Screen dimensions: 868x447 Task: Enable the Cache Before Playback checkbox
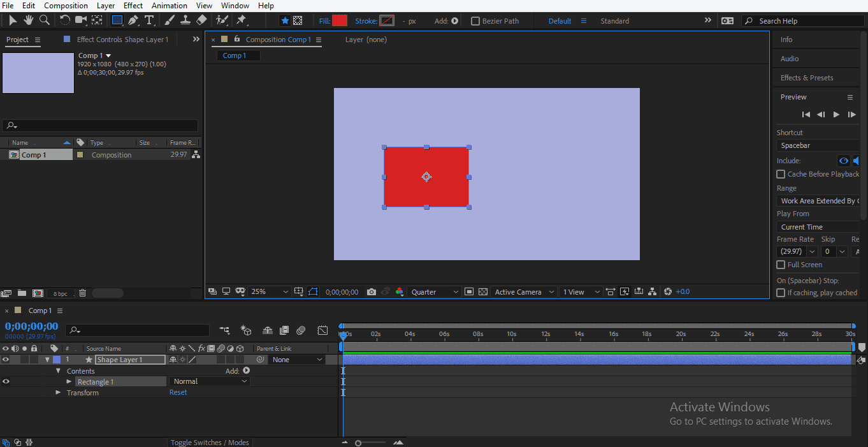click(781, 174)
